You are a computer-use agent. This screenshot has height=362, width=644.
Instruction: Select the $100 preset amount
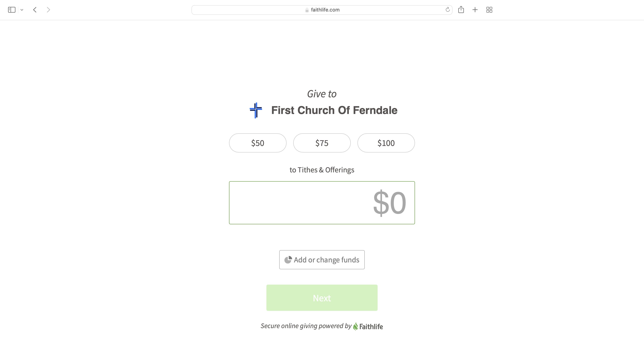pyautogui.click(x=386, y=143)
